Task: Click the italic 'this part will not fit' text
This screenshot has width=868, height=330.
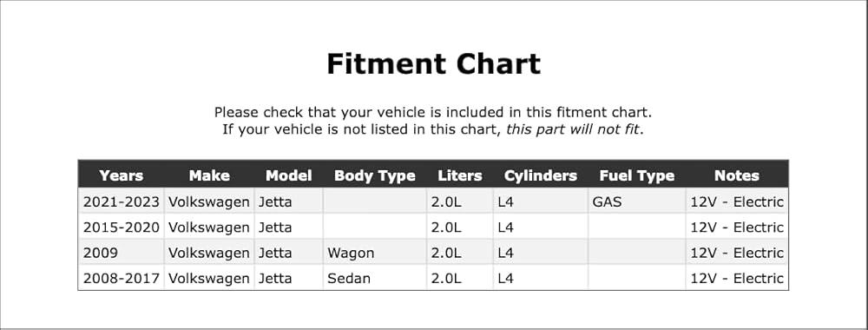Action: pos(573,129)
